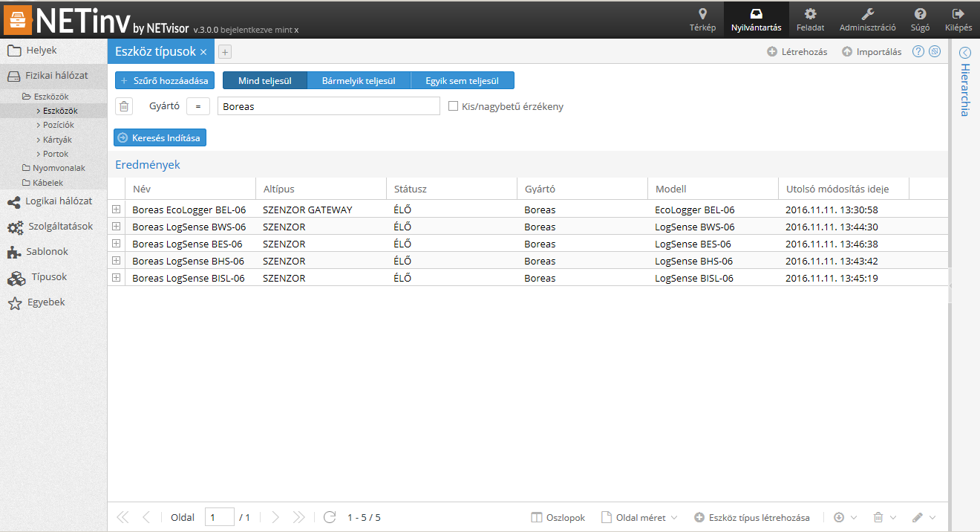
Task: Open the download export dropdown
Action: coord(846,517)
